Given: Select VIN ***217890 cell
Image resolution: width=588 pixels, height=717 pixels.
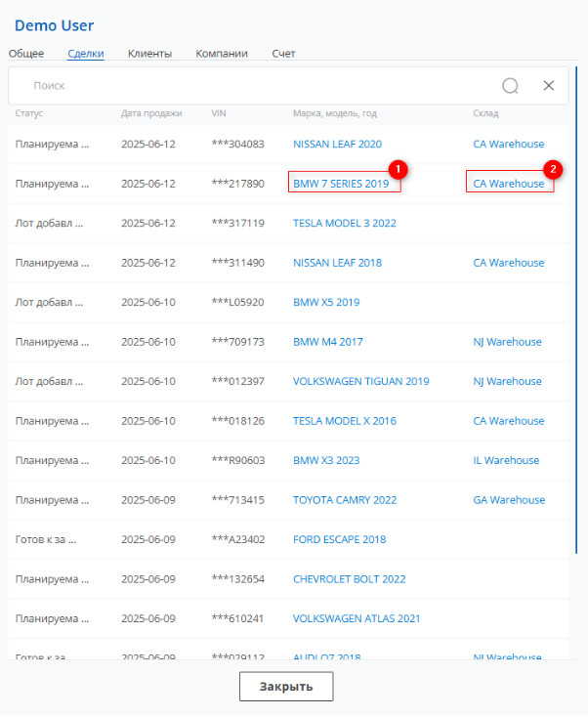Looking at the screenshot, I should (x=237, y=184).
